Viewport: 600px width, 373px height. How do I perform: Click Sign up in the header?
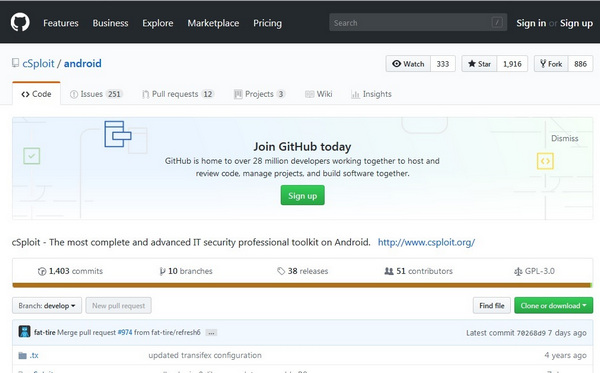576,23
